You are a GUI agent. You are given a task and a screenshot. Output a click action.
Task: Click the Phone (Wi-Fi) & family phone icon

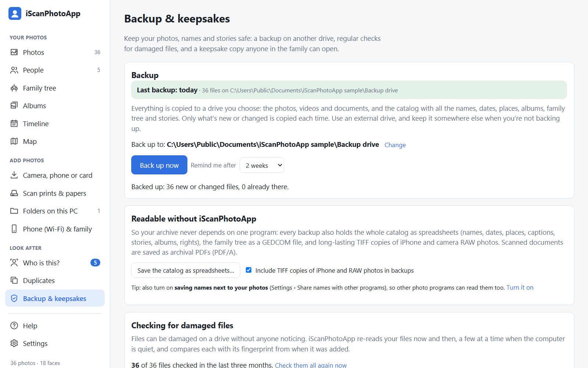[x=14, y=229]
